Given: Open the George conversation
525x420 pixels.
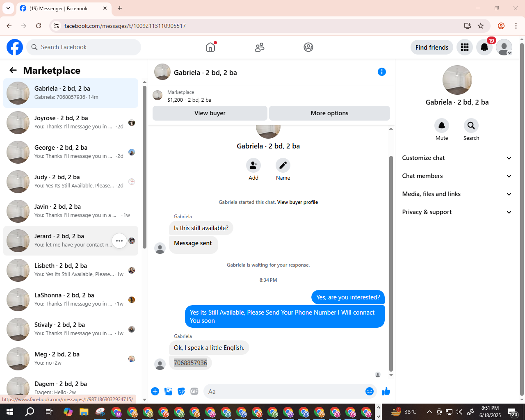Looking at the screenshot, I should point(71,152).
